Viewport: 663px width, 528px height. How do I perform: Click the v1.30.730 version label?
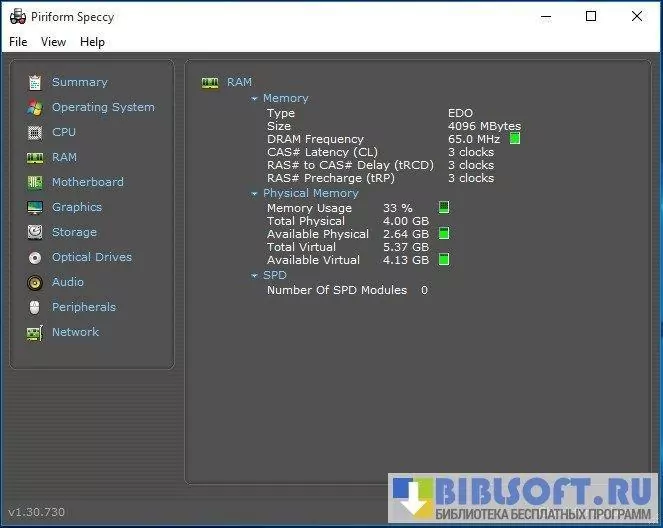(x=37, y=512)
